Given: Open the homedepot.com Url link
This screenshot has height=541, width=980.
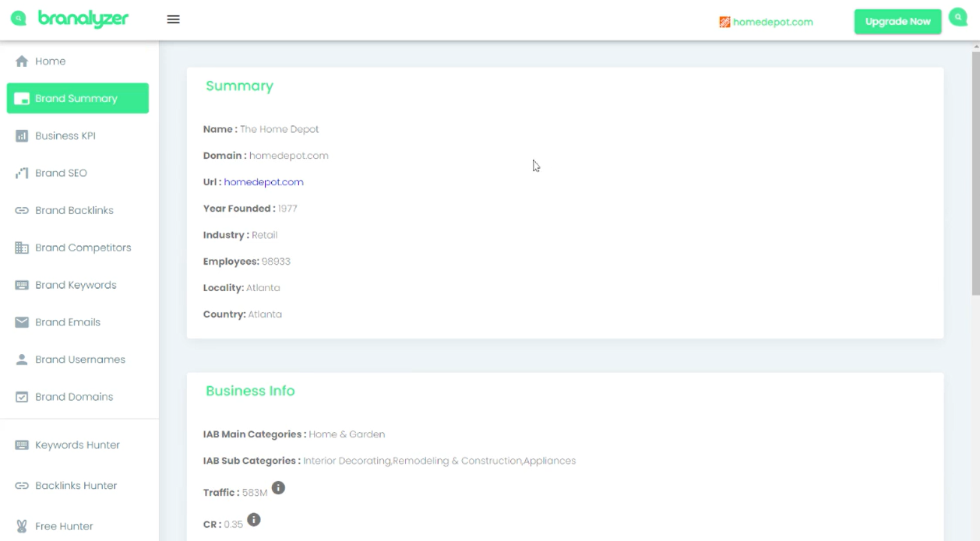Looking at the screenshot, I should [x=263, y=182].
